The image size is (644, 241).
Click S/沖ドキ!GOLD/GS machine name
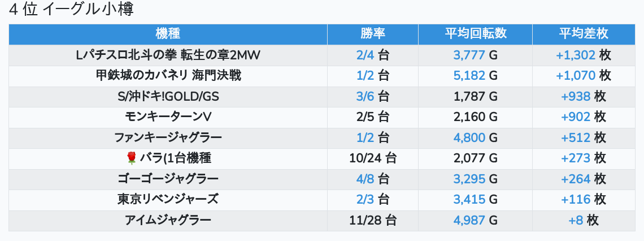[168, 96]
